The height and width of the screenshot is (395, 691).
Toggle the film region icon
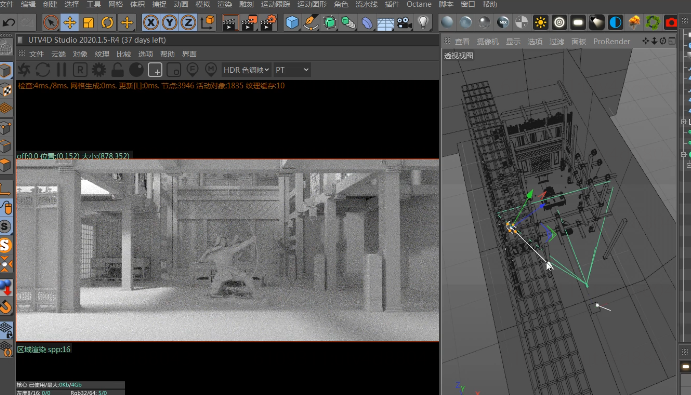point(174,70)
